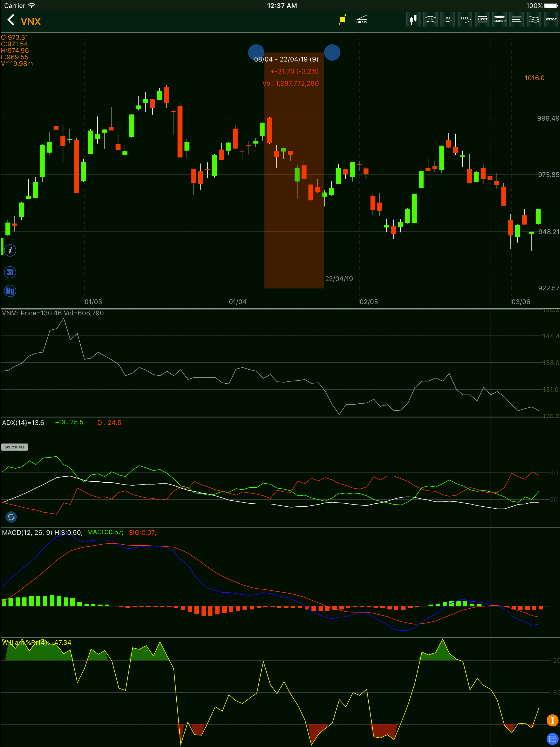Tap the SourceTree label
Viewport: 560px width, 747px height.
click(14, 447)
